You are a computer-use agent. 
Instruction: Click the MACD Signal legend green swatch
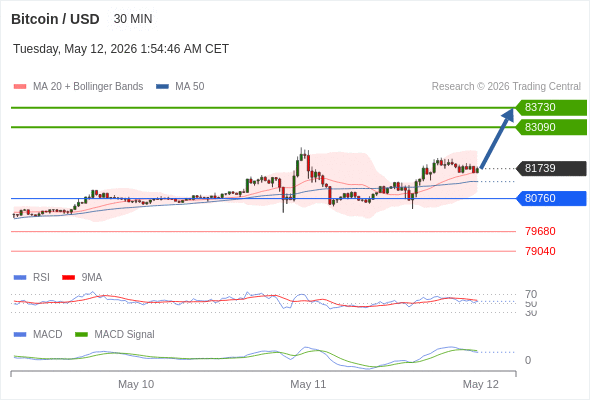click(81, 335)
